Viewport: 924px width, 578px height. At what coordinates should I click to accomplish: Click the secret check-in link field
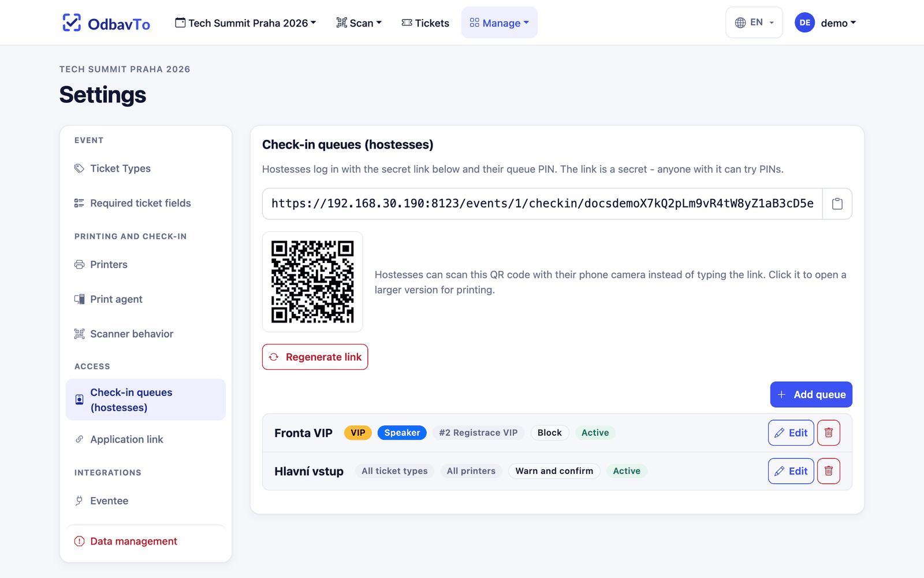tap(542, 203)
